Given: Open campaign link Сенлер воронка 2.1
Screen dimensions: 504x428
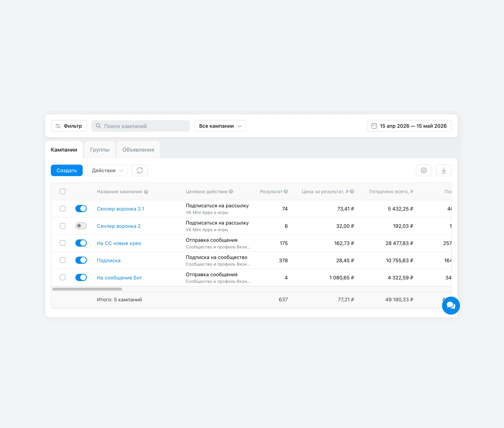Looking at the screenshot, I should [120, 209].
